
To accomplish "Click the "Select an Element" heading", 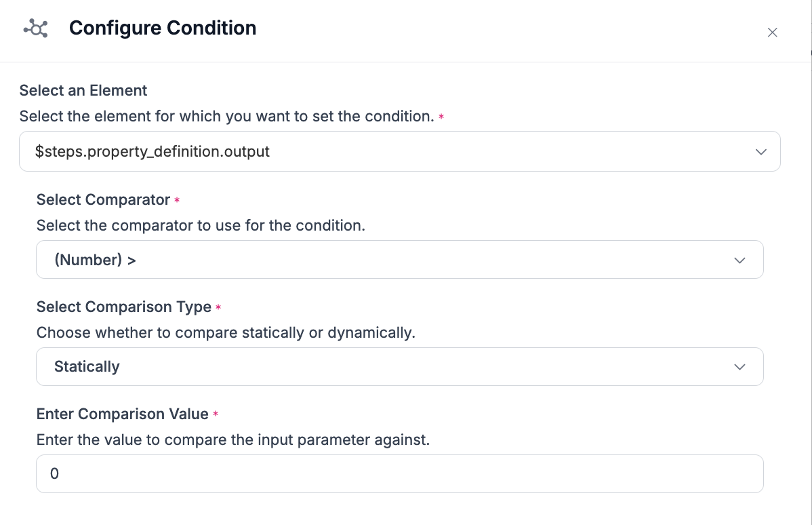I will click(x=83, y=90).
